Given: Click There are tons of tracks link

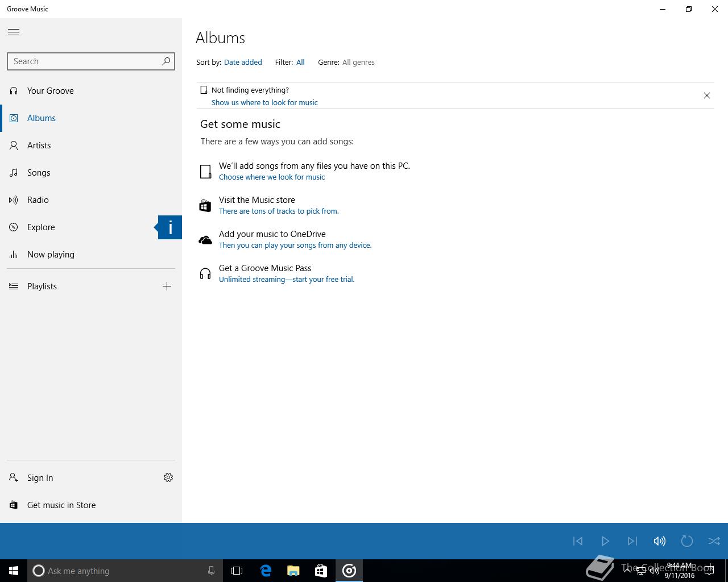Looking at the screenshot, I should tap(279, 211).
